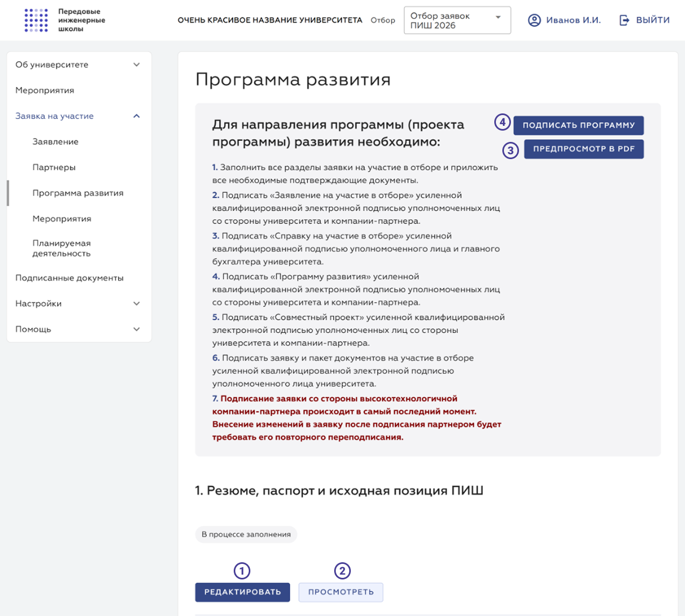Click instruction item 2 about Заявление на участие
The height and width of the screenshot is (616, 685).
click(x=356, y=208)
